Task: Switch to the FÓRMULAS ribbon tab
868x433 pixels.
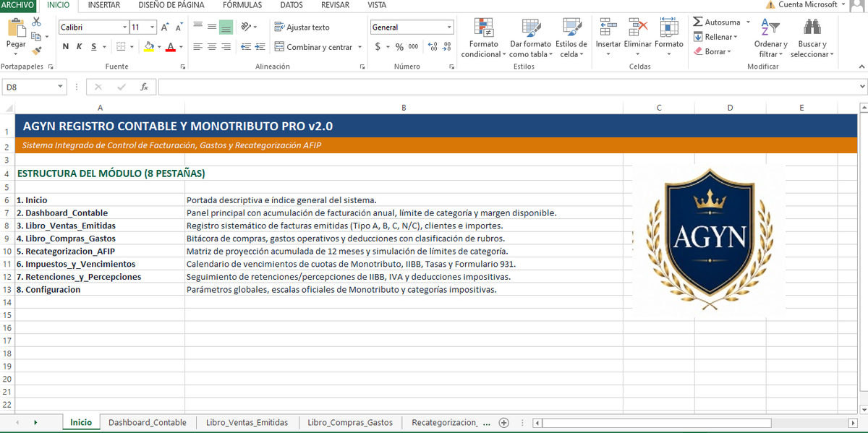Action: click(242, 5)
